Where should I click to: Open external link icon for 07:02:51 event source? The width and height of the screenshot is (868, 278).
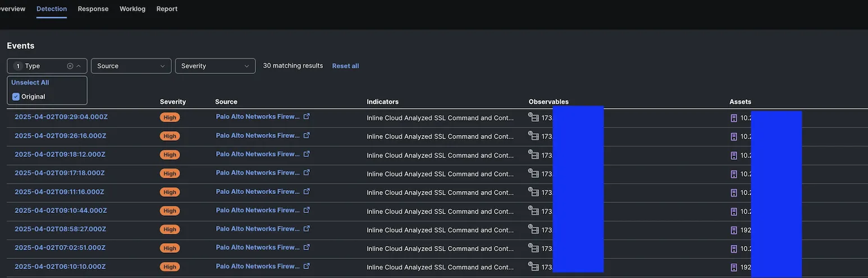[307, 247]
